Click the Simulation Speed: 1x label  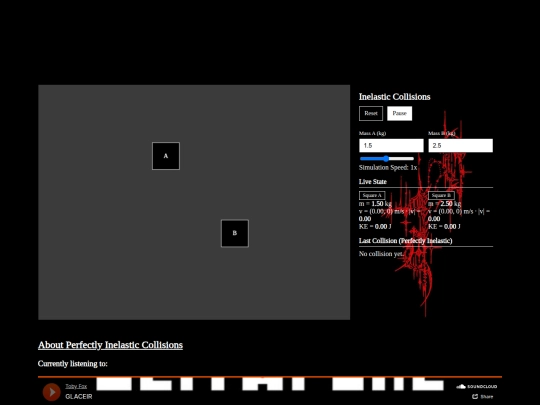[388, 168]
